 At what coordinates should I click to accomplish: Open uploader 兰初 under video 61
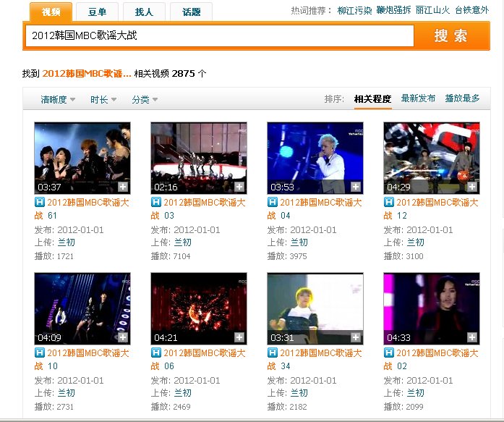pos(67,242)
